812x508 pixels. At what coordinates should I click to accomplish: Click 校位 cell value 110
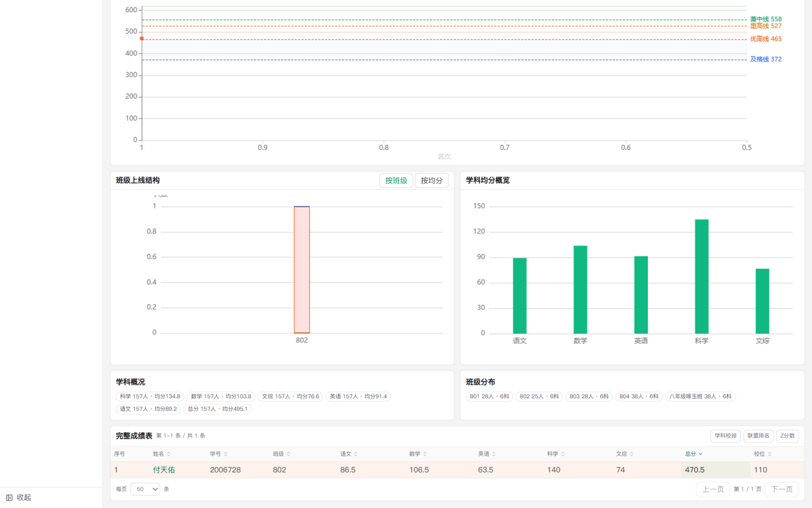pyautogui.click(x=761, y=470)
